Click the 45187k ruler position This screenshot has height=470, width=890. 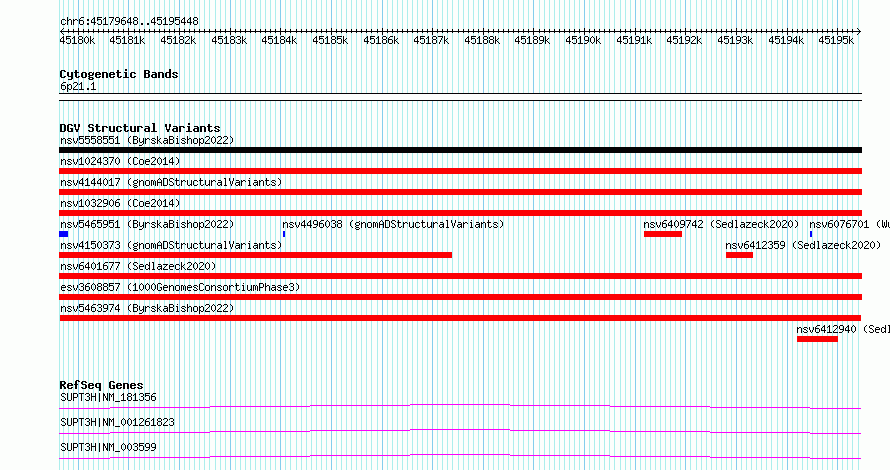(x=431, y=40)
